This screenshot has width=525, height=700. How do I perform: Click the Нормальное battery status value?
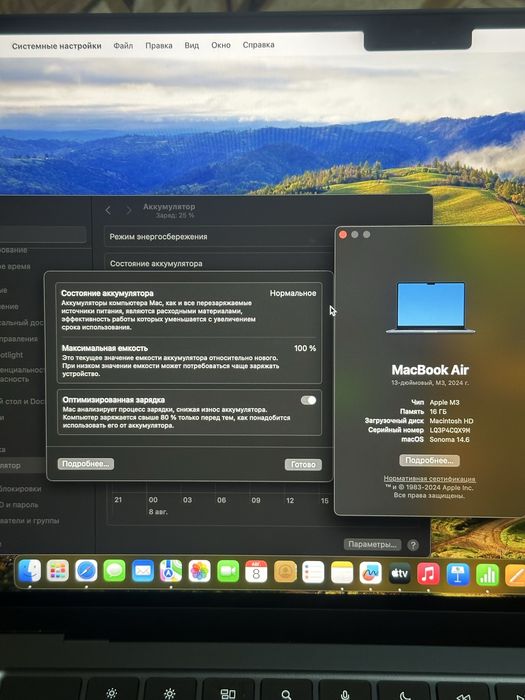coord(293,293)
